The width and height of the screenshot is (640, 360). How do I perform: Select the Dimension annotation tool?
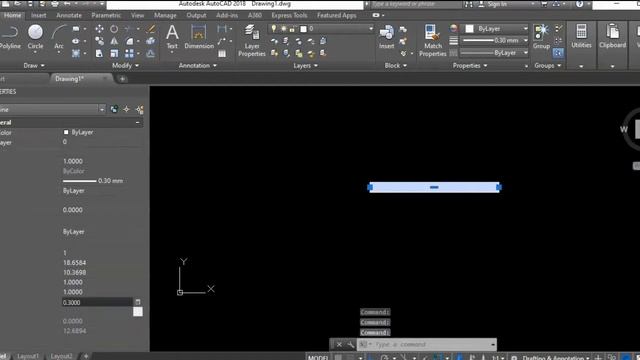point(199,38)
